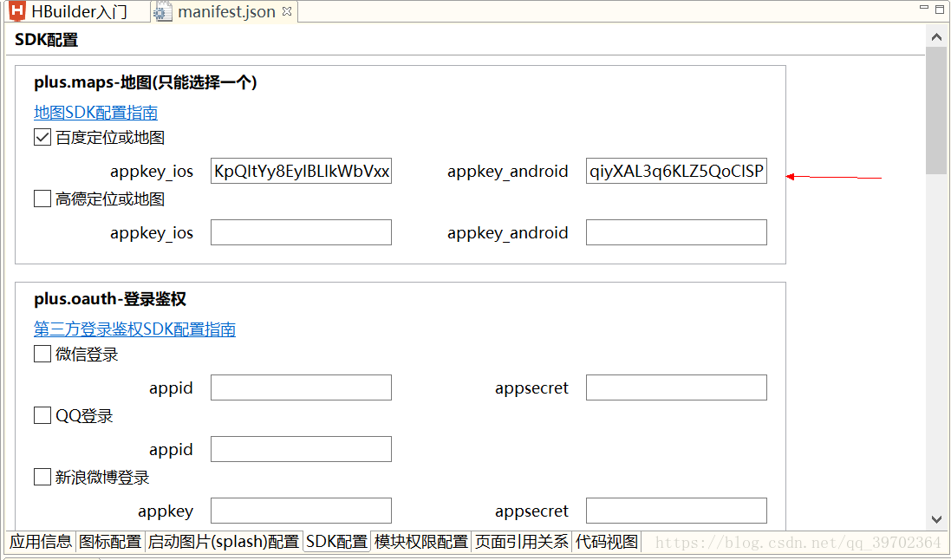Click the HBuilder logo icon on first tab
The width and height of the screenshot is (951, 560).
coord(17,11)
